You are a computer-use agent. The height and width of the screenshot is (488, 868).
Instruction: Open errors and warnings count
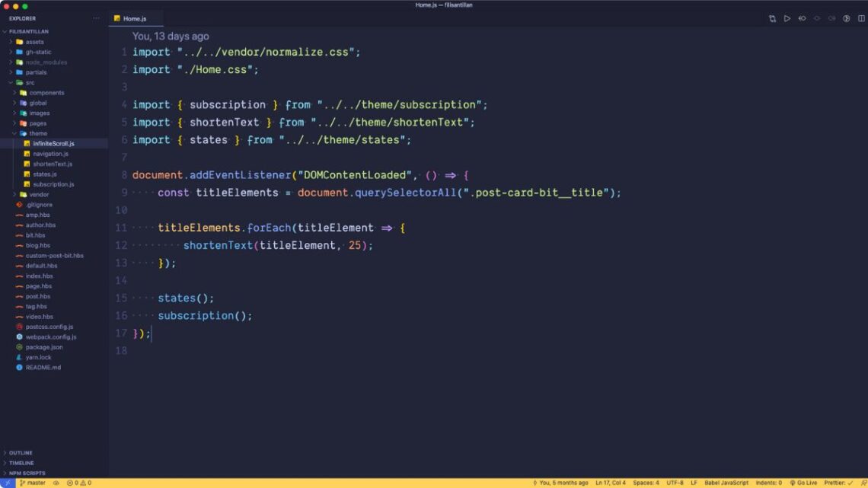coord(79,483)
